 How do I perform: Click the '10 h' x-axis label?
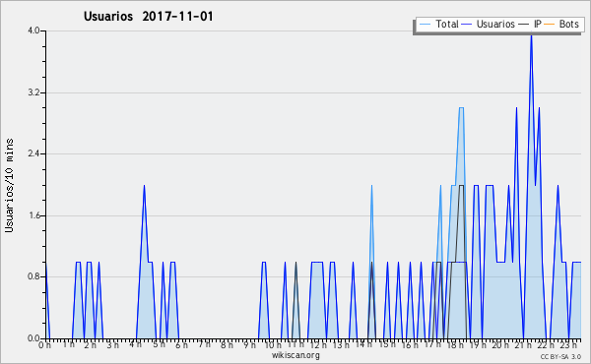(272, 344)
